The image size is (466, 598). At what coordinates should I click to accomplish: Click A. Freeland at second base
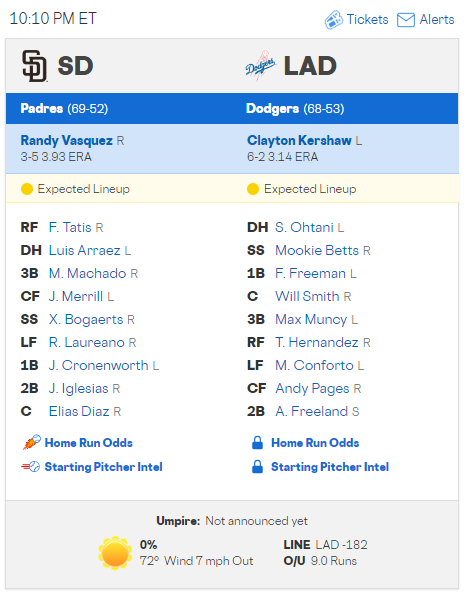coord(312,411)
